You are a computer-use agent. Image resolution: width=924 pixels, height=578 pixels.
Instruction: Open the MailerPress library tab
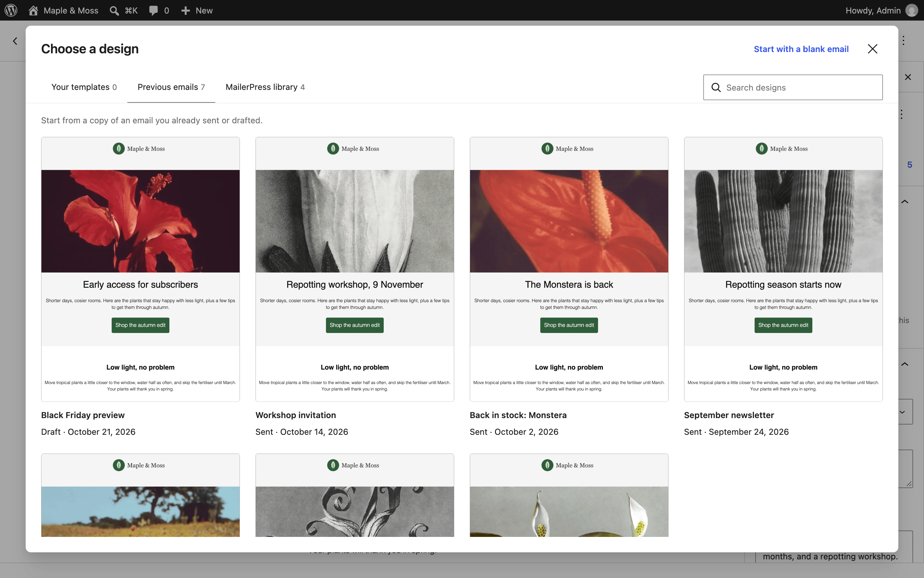(265, 87)
